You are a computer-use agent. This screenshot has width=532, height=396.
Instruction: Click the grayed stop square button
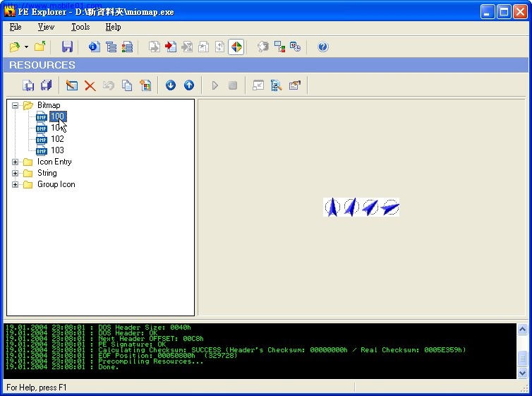coord(233,85)
